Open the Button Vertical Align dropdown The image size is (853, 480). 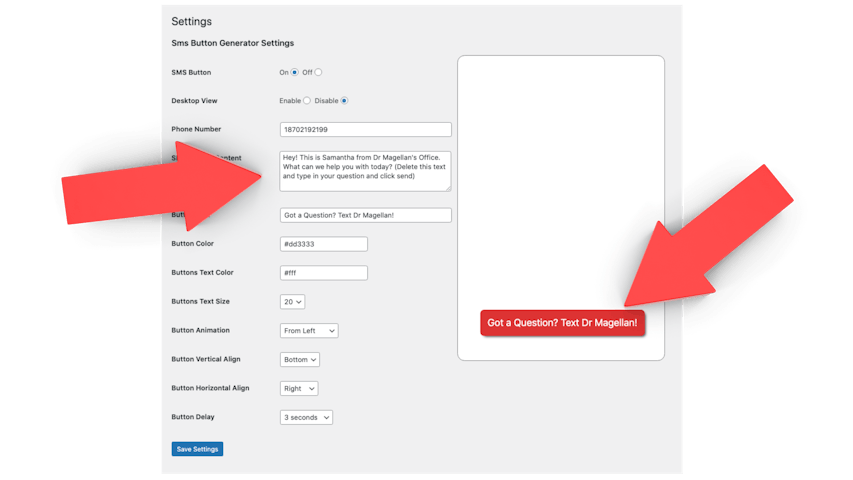point(300,359)
